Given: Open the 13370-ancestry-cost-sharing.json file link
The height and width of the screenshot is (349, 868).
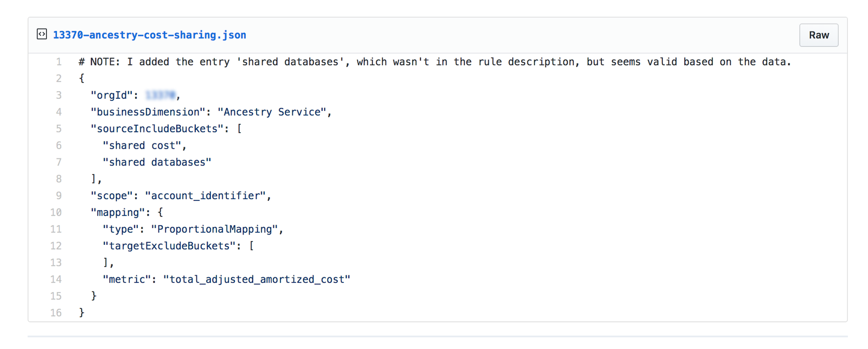Looking at the screenshot, I should (x=149, y=35).
